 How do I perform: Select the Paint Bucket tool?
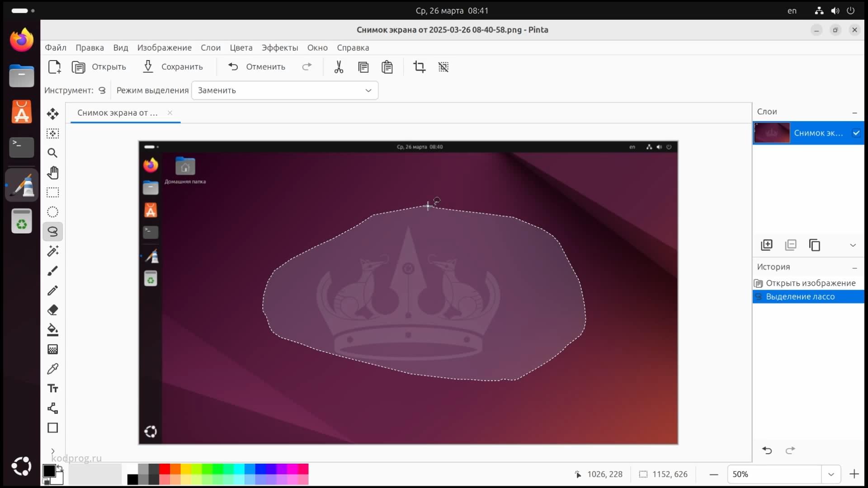pyautogui.click(x=52, y=330)
